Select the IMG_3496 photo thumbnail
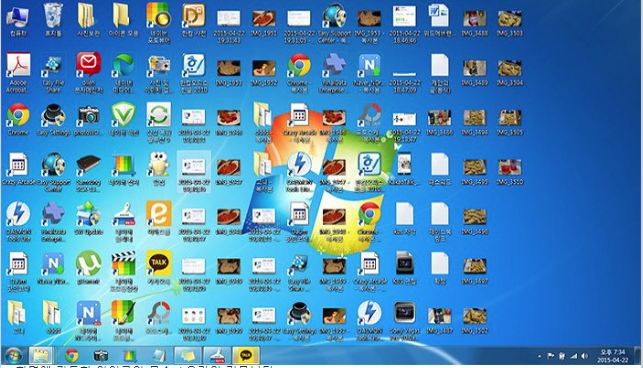 (x=474, y=222)
